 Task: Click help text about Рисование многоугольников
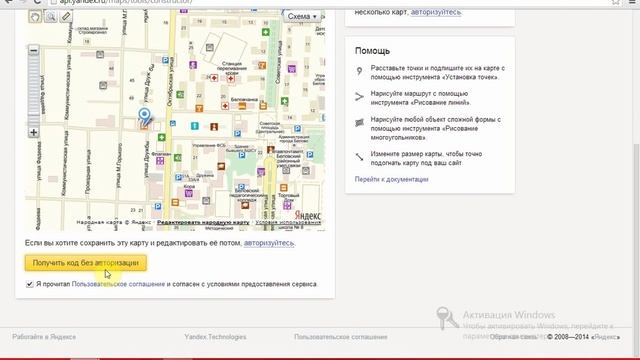436,129
